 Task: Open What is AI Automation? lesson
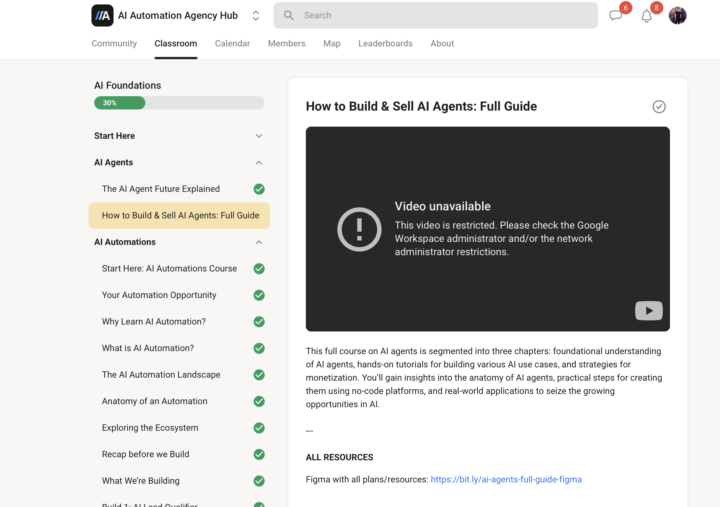point(148,348)
